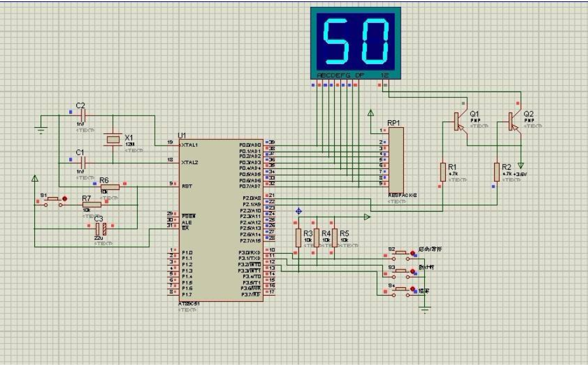Click the XTAL1 pin label on U1
Screen dimensions: 588x368
[190, 145]
